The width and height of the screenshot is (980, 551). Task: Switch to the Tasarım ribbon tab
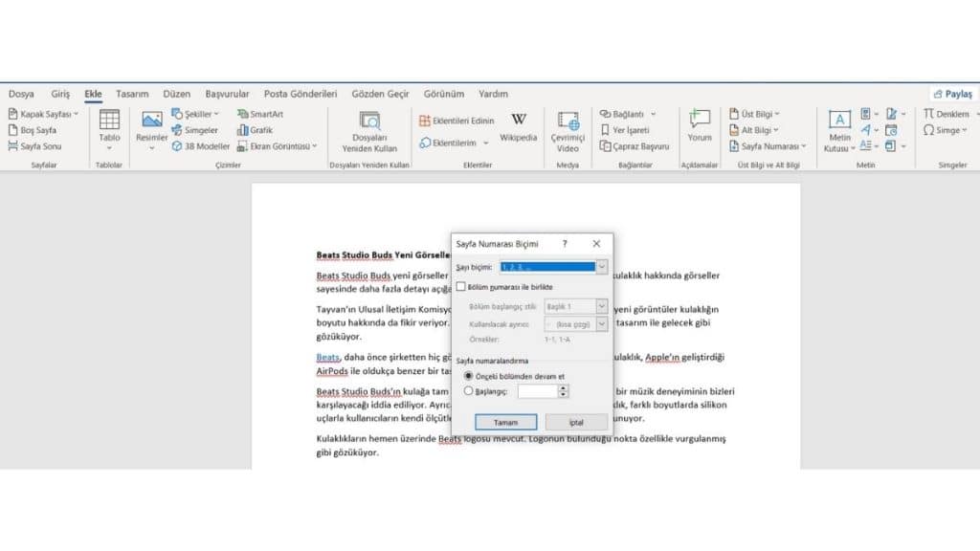[x=131, y=94]
